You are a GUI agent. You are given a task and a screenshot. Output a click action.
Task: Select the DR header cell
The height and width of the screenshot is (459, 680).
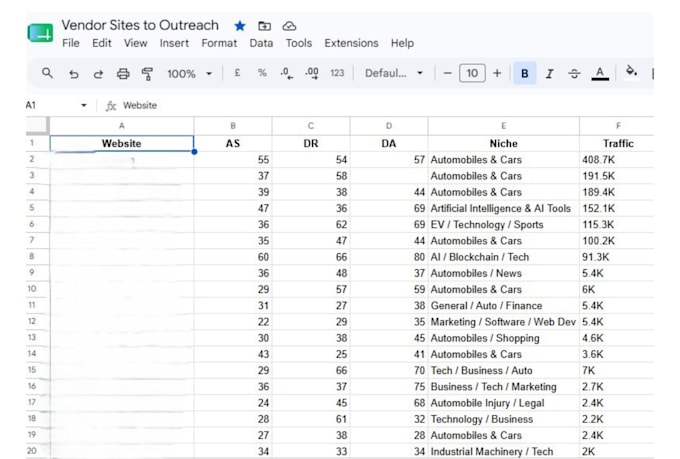[x=311, y=144]
